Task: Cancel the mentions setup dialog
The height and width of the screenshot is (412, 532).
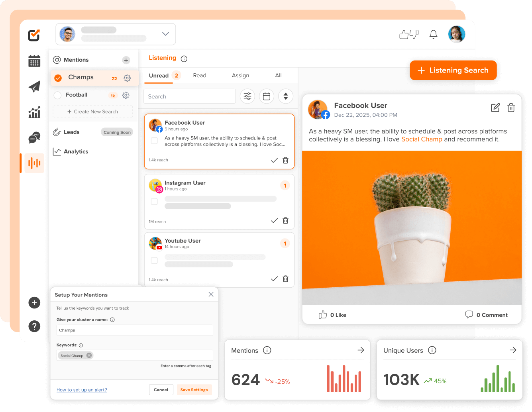Action: (x=161, y=390)
